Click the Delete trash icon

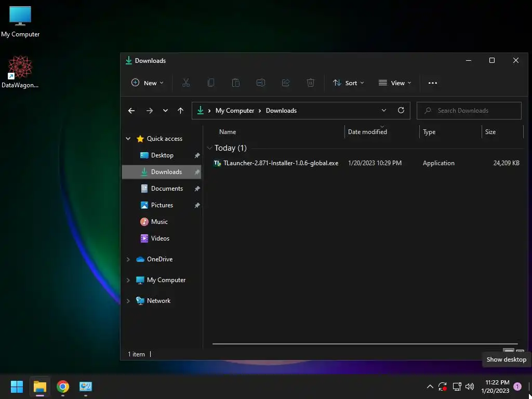click(x=311, y=83)
